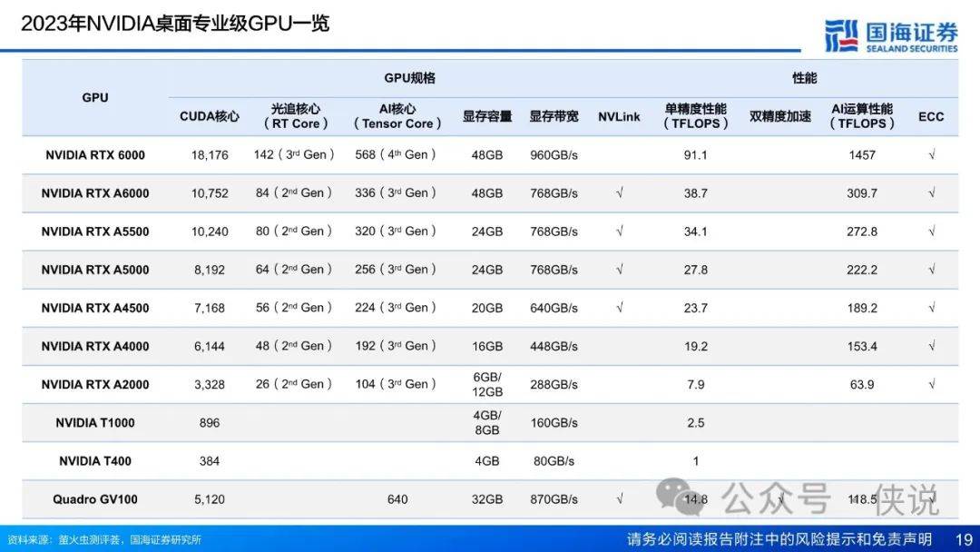This screenshot has width=980, height=552.
Task: Click the "NVIDIA T1000" row label
Action: click(x=95, y=422)
